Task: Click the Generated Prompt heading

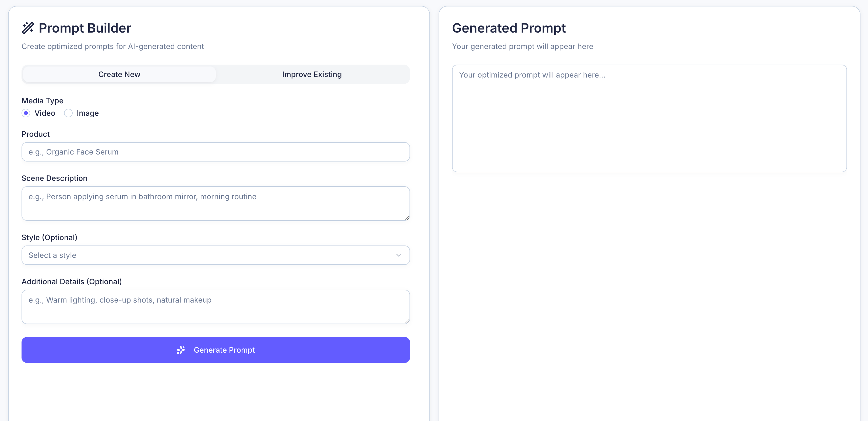Action: pos(509,28)
